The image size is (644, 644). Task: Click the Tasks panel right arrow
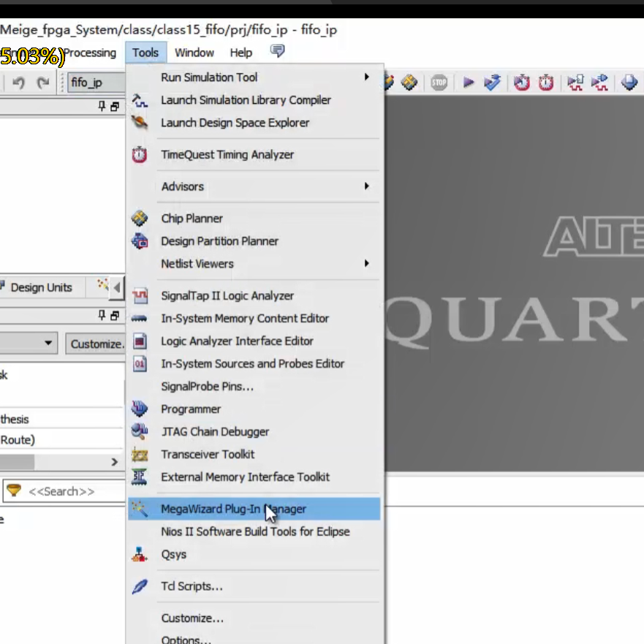115,462
